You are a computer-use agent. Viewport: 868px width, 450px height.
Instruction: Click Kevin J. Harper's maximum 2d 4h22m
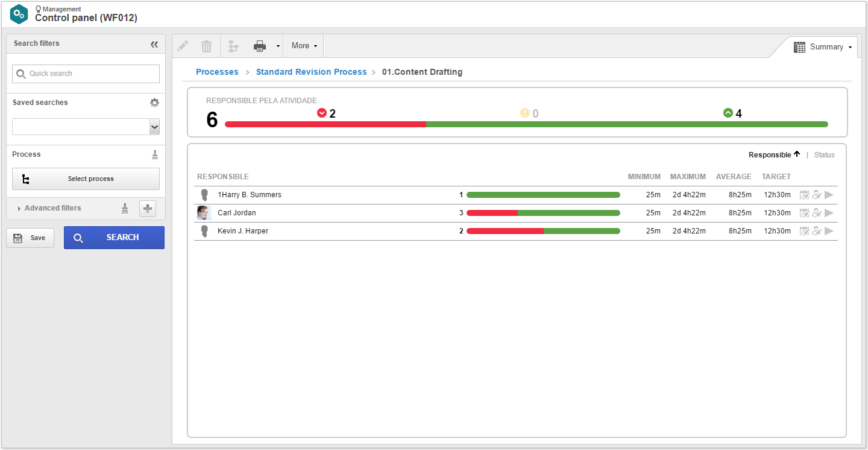[689, 231]
